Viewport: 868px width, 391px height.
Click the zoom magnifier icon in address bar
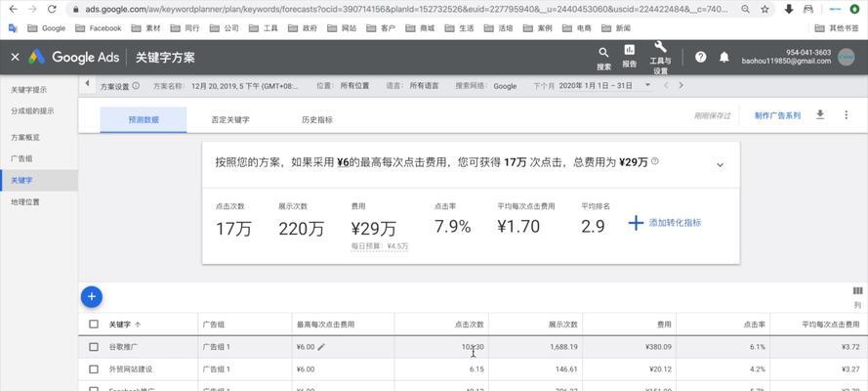(746, 9)
